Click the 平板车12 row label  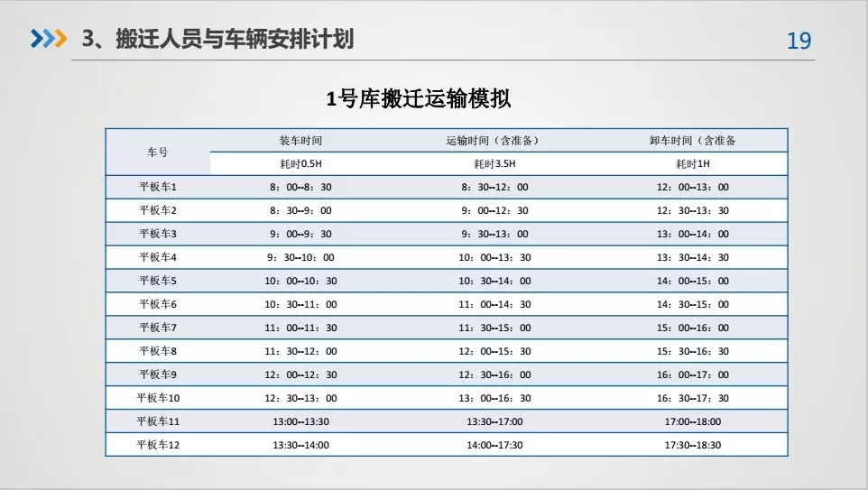158,445
